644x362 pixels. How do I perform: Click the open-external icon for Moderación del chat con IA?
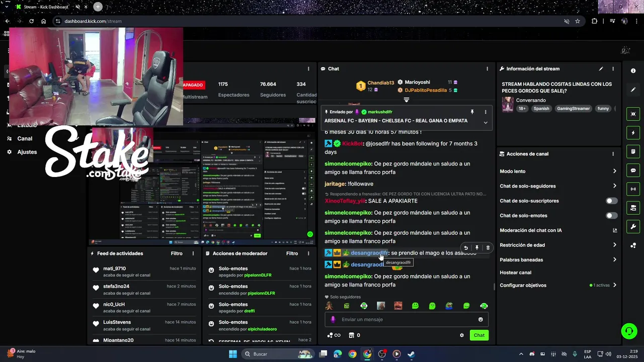(615, 230)
